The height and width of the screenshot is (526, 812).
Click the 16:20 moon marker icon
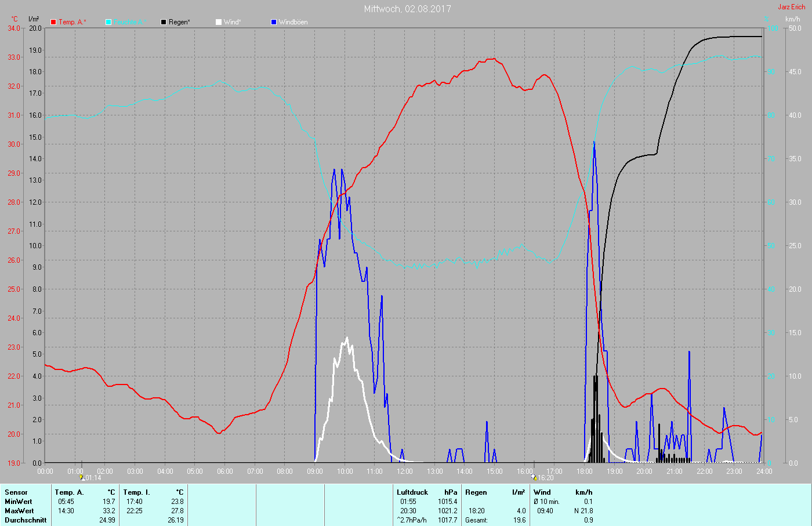534,477
